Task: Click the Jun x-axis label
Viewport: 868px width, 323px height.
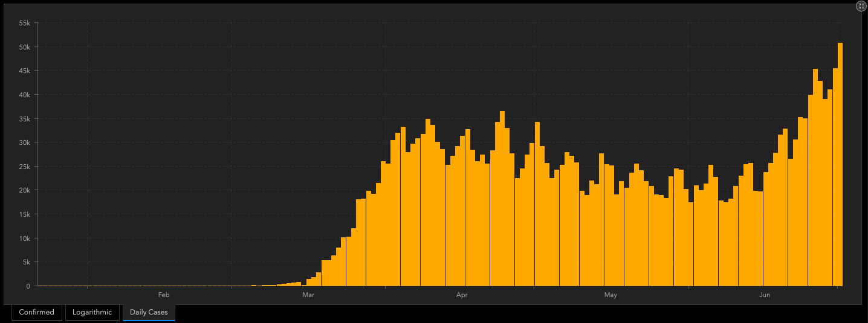Action: click(764, 295)
